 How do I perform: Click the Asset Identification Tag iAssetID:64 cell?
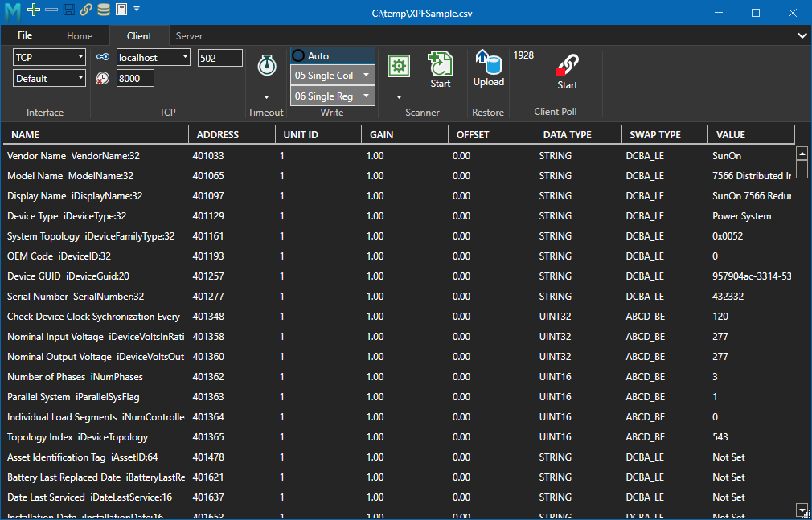tap(83, 457)
